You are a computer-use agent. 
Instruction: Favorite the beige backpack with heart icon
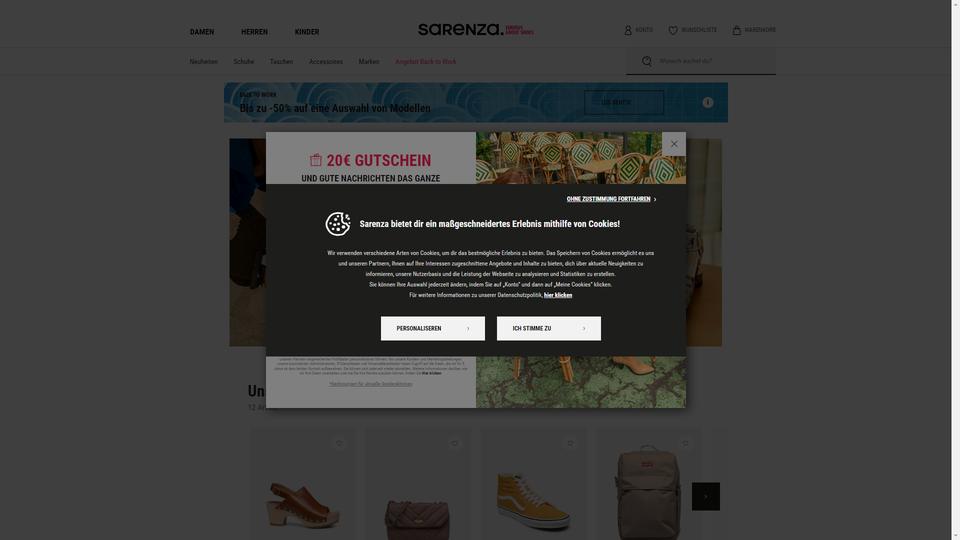(x=685, y=443)
